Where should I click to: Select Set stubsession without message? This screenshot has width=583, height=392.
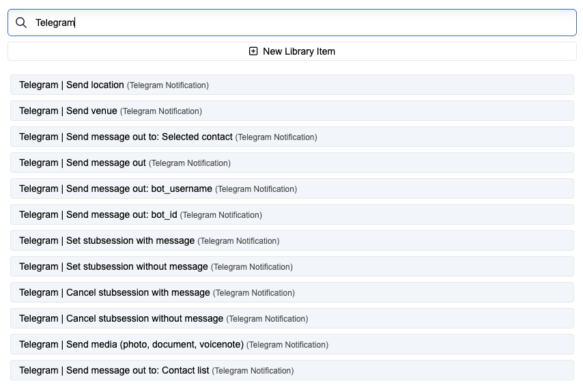pyautogui.click(x=292, y=266)
